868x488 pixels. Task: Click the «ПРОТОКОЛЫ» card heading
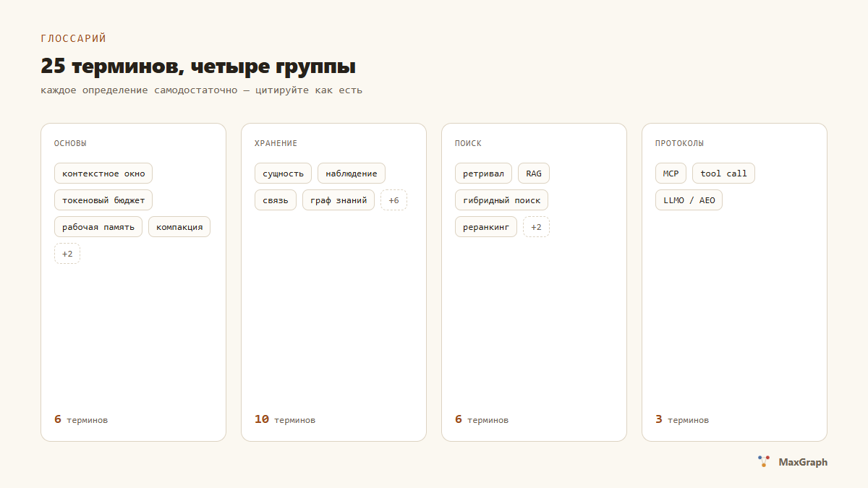click(679, 144)
